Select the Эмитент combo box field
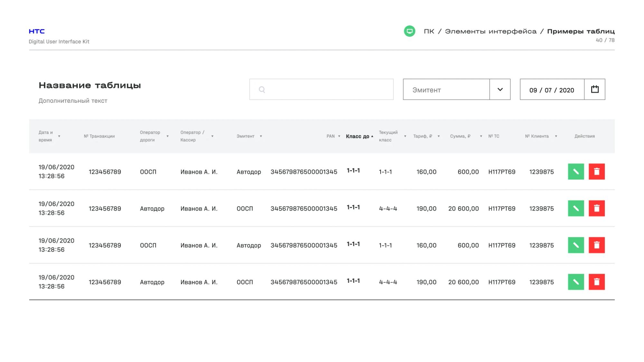Image resolution: width=644 pixels, height=362 pixels. [457, 89]
